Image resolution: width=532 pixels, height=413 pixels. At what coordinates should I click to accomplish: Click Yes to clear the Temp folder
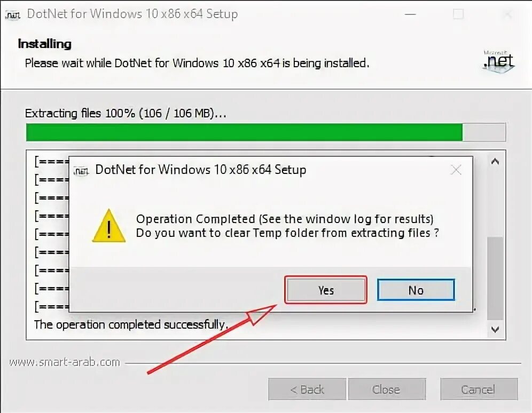coord(326,290)
